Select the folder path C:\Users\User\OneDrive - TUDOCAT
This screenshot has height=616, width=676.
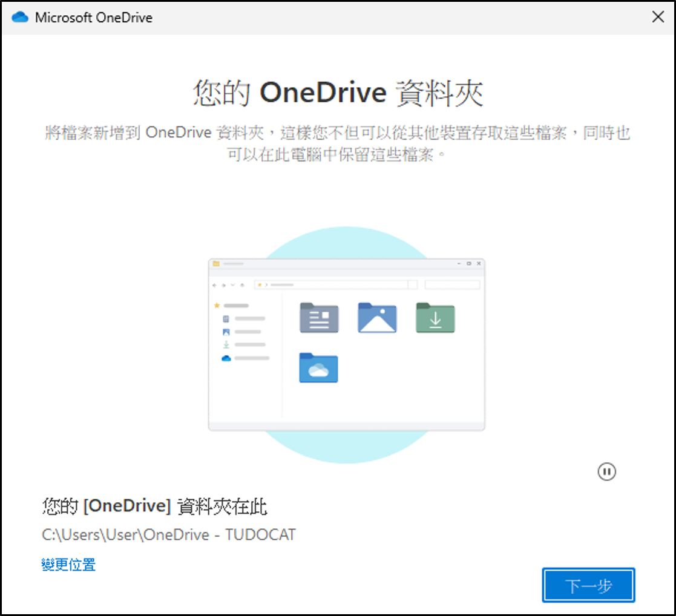[x=169, y=534]
